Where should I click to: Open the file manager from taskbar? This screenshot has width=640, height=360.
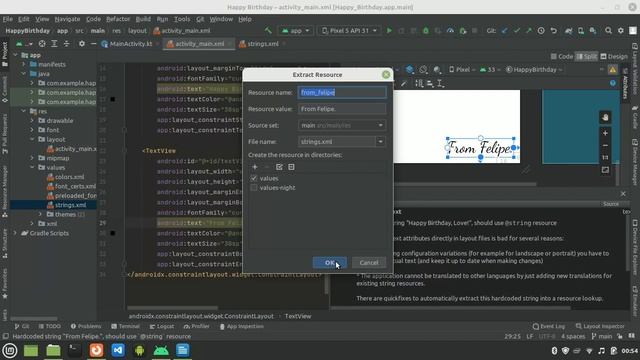53,350
